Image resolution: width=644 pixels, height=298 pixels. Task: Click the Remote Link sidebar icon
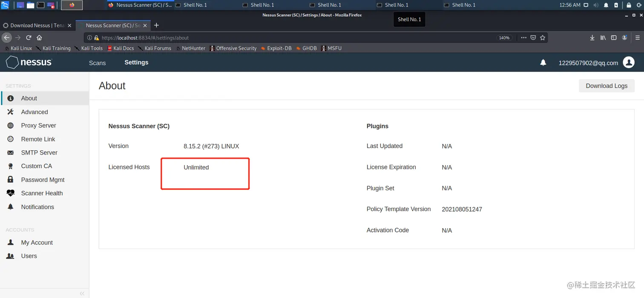pyautogui.click(x=11, y=139)
